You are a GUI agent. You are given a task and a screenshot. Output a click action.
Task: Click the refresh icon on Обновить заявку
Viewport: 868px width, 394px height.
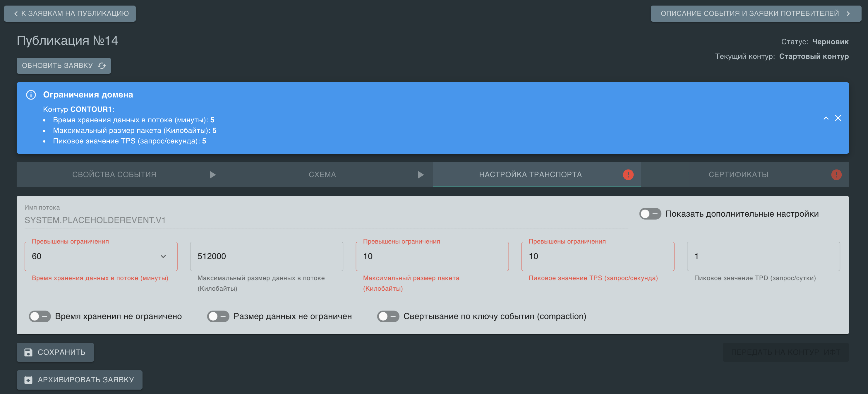pyautogui.click(x=102, y=66)
